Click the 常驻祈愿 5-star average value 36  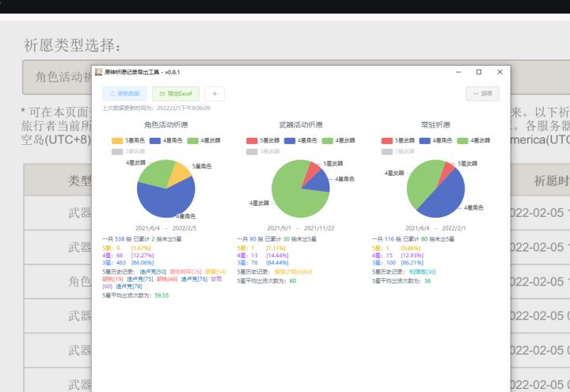427,280
